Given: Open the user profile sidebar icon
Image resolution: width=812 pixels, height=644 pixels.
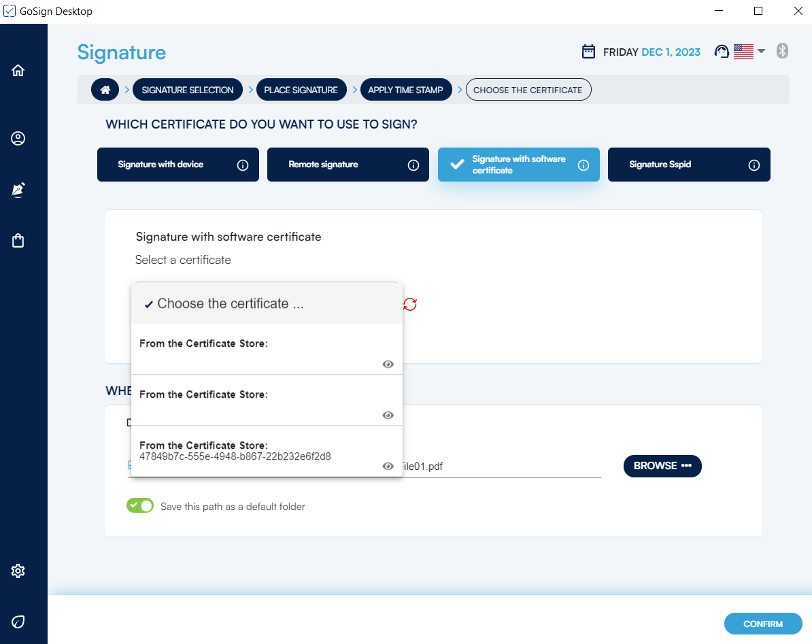Looking at the screenshot, I should point(18,139).
